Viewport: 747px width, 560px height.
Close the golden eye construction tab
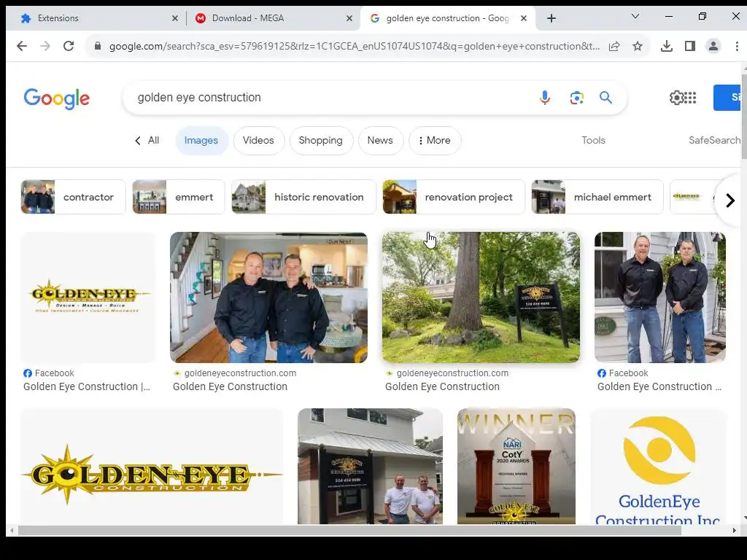click(524, 18)
